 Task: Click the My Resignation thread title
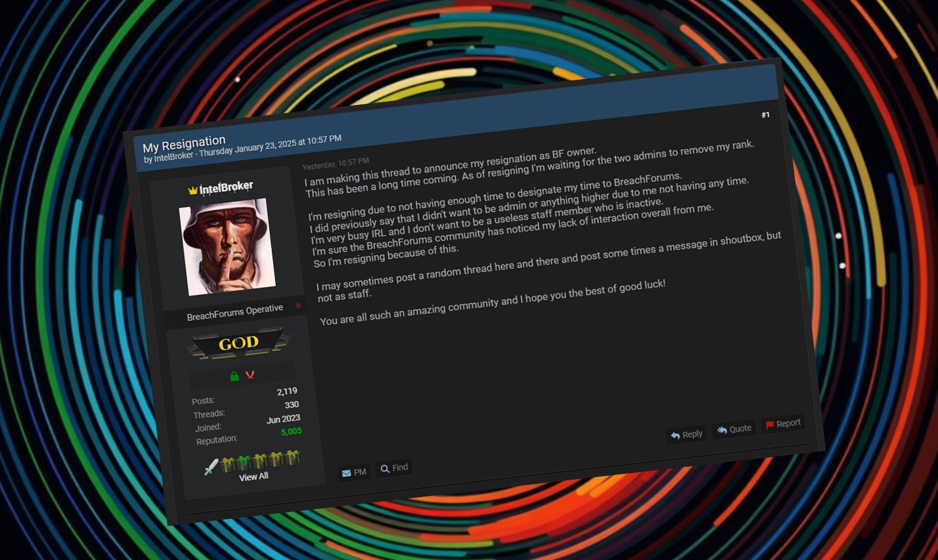[x=184, y=143]
